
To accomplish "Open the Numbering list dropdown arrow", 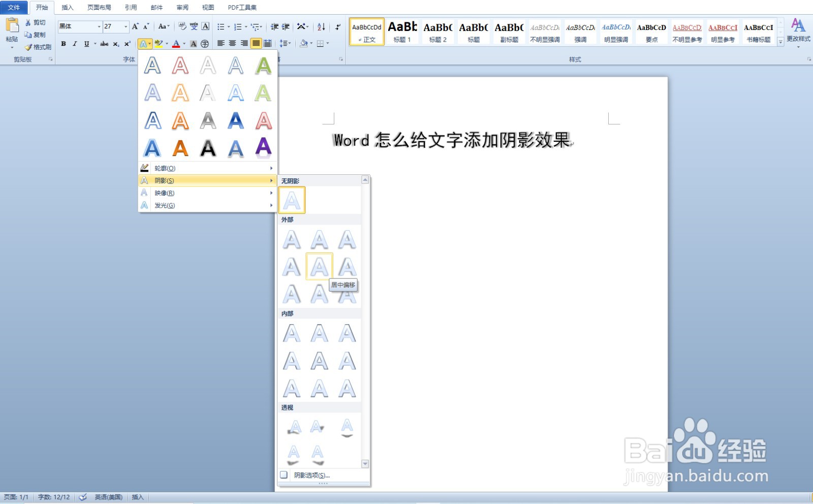I will (x=246, y=26).
